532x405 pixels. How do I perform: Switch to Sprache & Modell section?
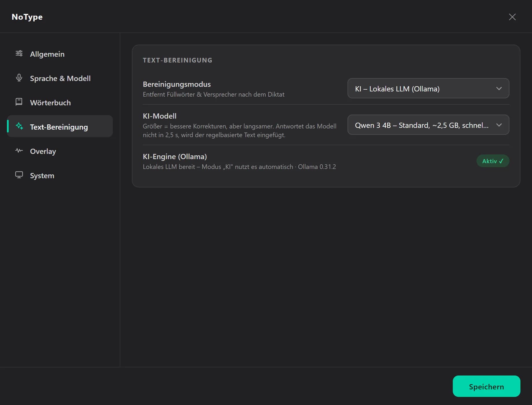[x=60, y=78]
